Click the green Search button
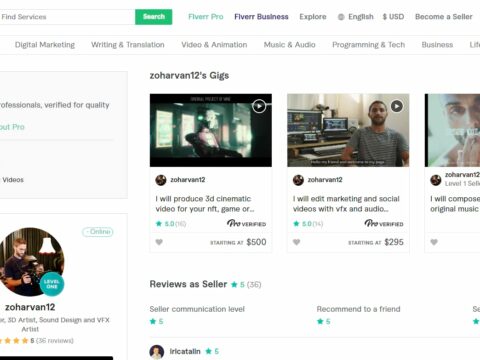Screen dimensions: 480x360 (x=154, y=17)
